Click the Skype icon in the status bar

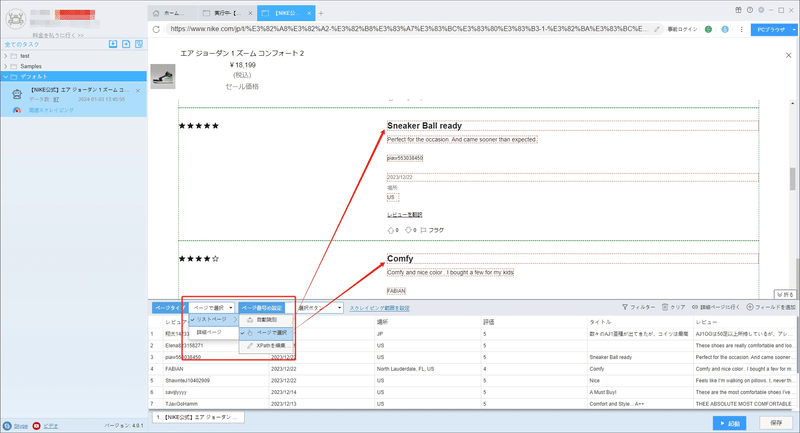[x=7, y=426]
